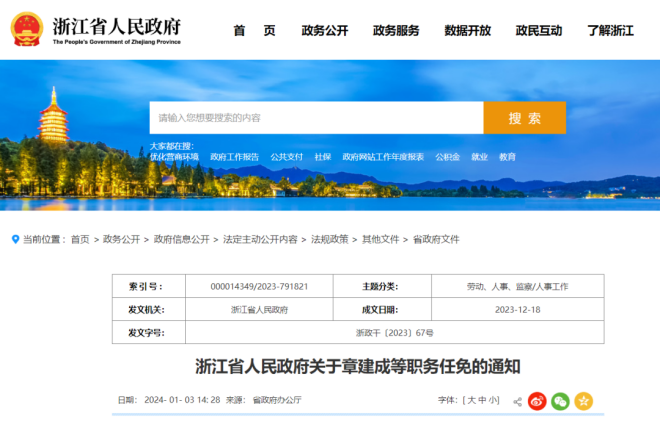The height and width of the screenshot is (427, 660).
Task: Share article to Weibo
Action: coord(537,401)
